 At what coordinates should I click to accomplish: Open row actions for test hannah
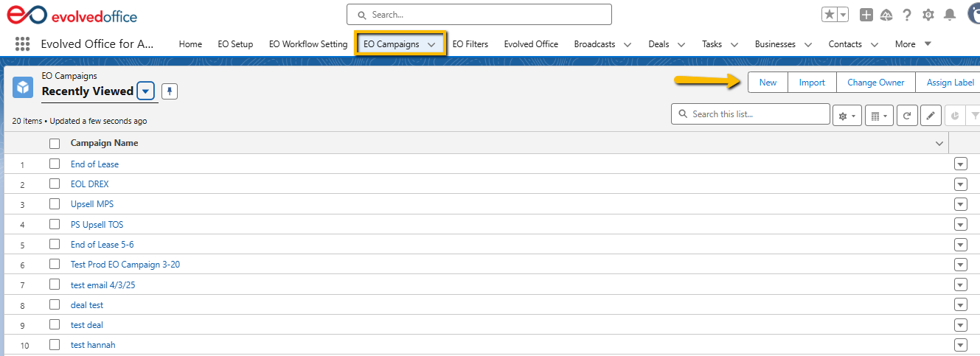pos(960,344)
